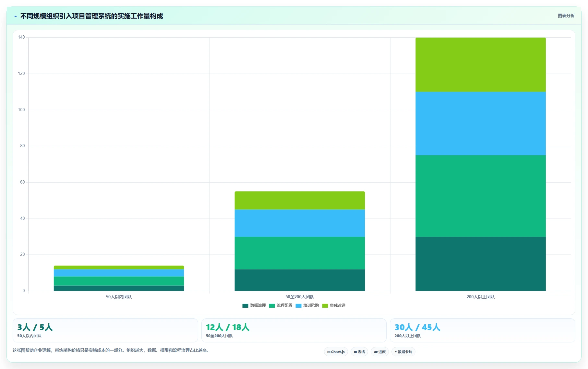Click the 50至200人团队 x-axis label

click(300, 297)
